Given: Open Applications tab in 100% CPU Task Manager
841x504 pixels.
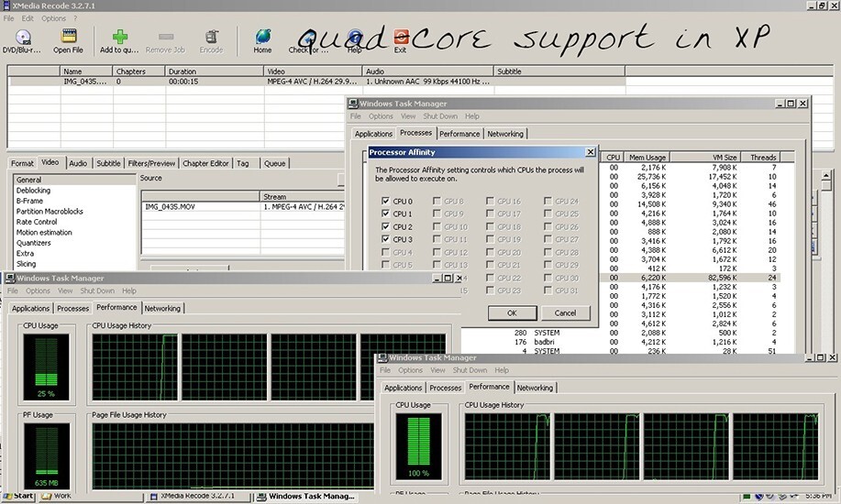Looking at the screenshot, I should (x=403, y=388).
